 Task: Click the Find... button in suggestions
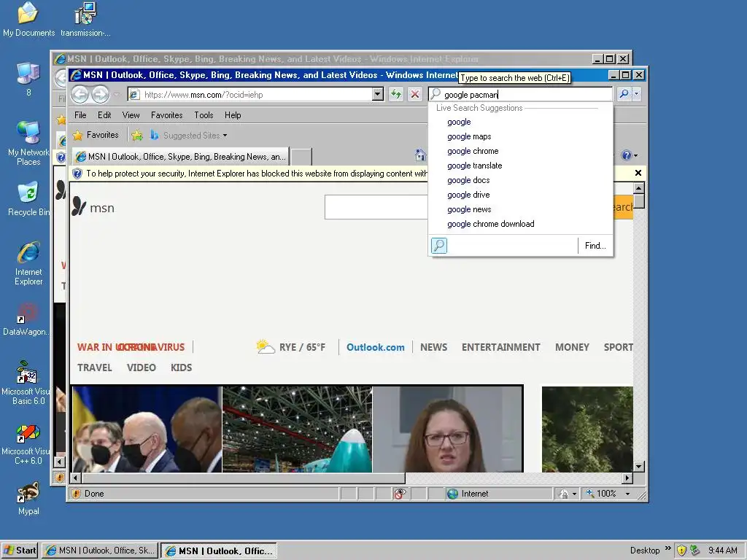[595, 246]
